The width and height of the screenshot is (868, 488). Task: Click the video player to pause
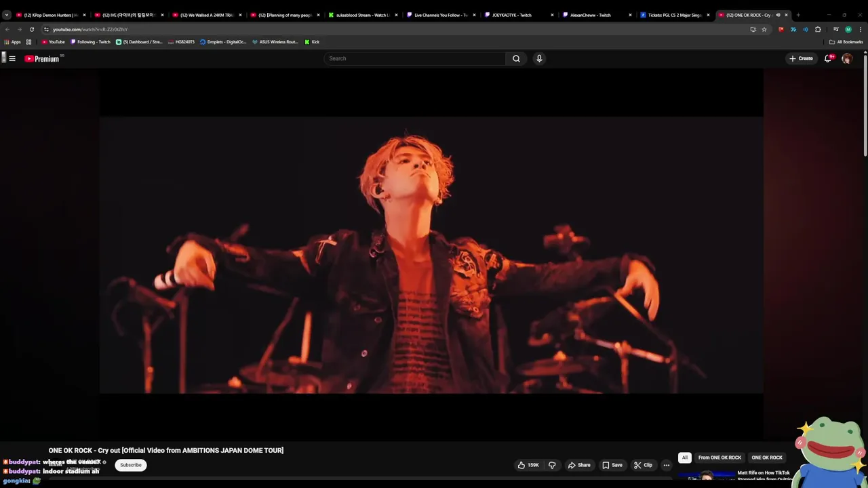431,255
